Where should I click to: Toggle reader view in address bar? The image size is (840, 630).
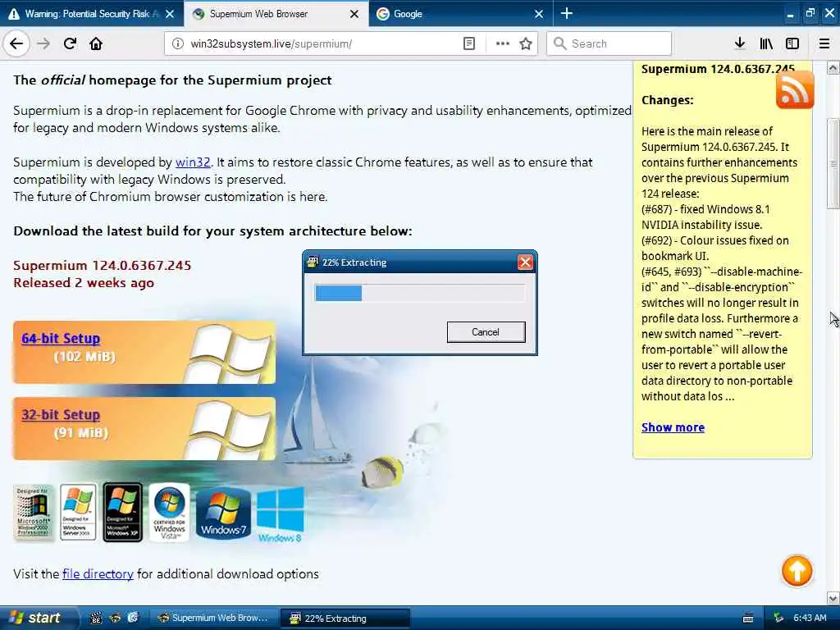(x=468, y=43)
